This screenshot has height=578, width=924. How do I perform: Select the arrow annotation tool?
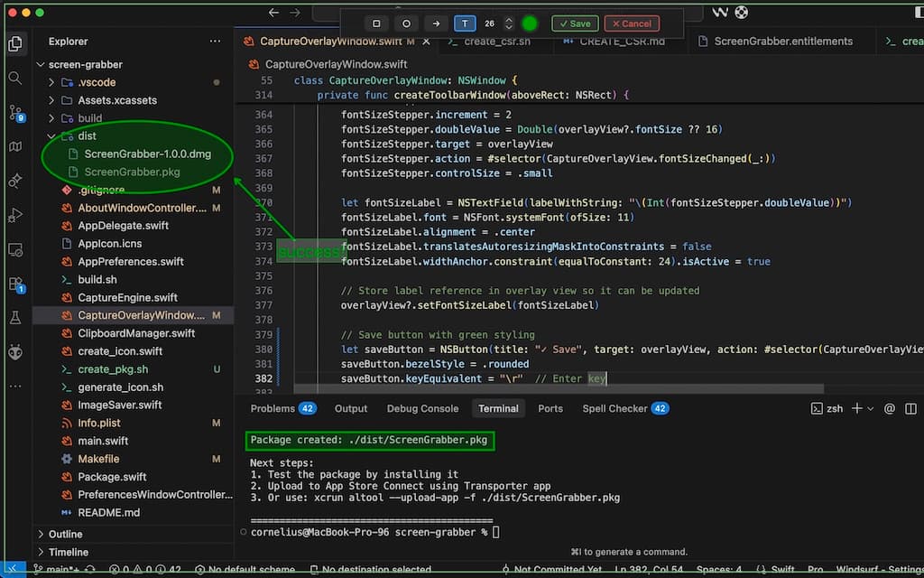point(435,23)
